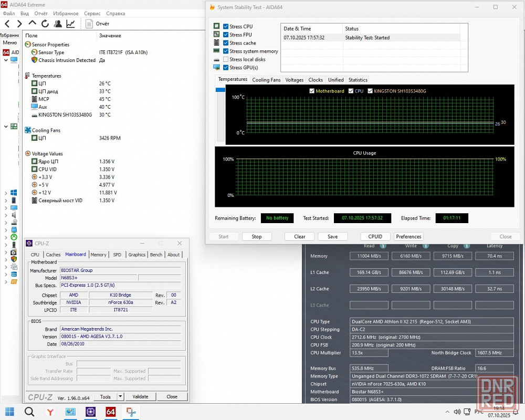Image resolution: width=525 pixels, height=420 pixels.
Task: Show hidden system tray icons chevron
Action: point(446,412)
